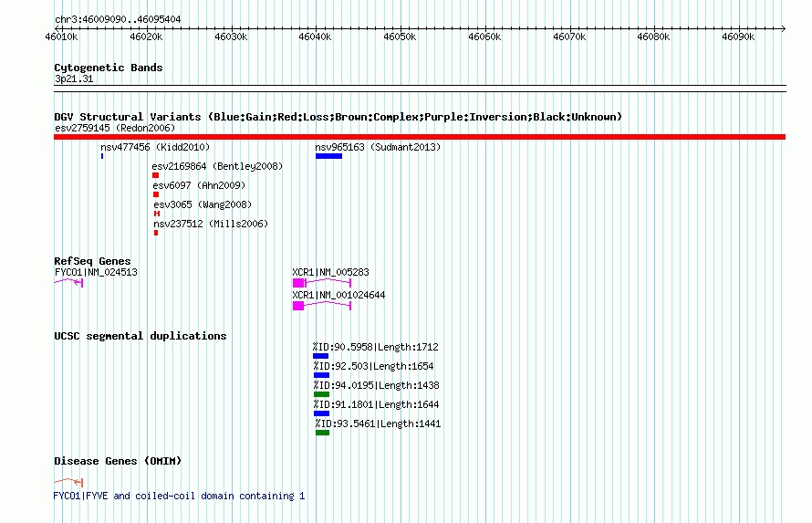Click the Cytogenetic Bands track title

pos(109,68)
